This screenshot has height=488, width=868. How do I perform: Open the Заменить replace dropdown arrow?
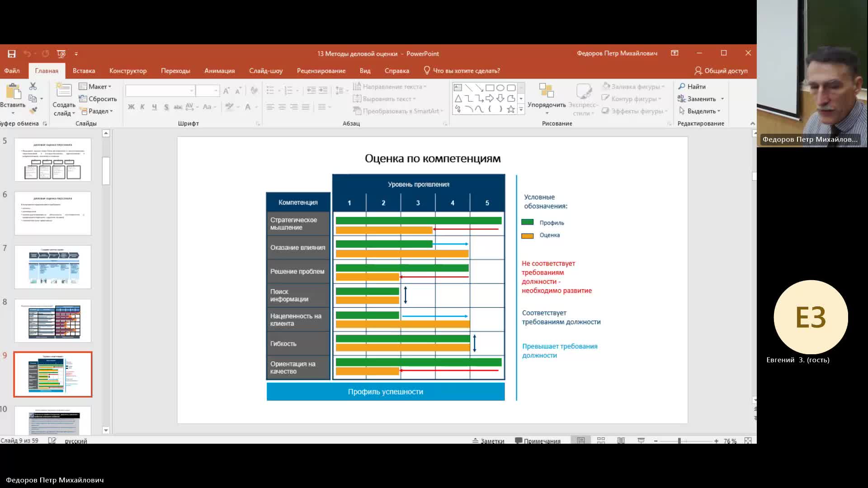point(722,99)
